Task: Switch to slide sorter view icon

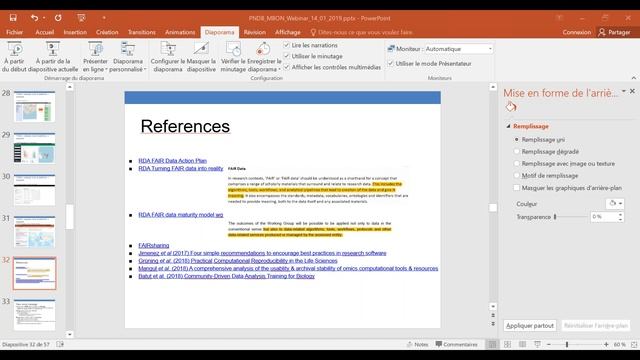Action: 507,344
